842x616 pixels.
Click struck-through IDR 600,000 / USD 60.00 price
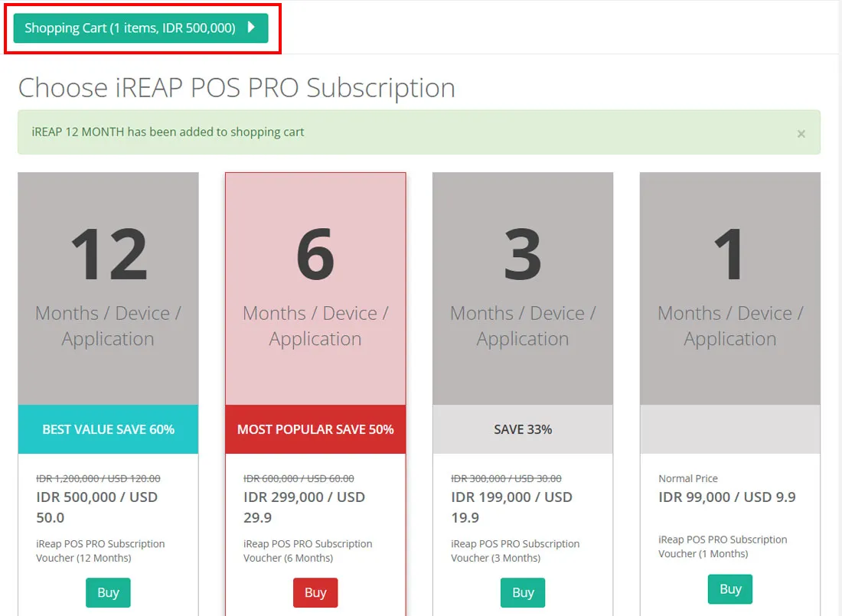point(299,478)
